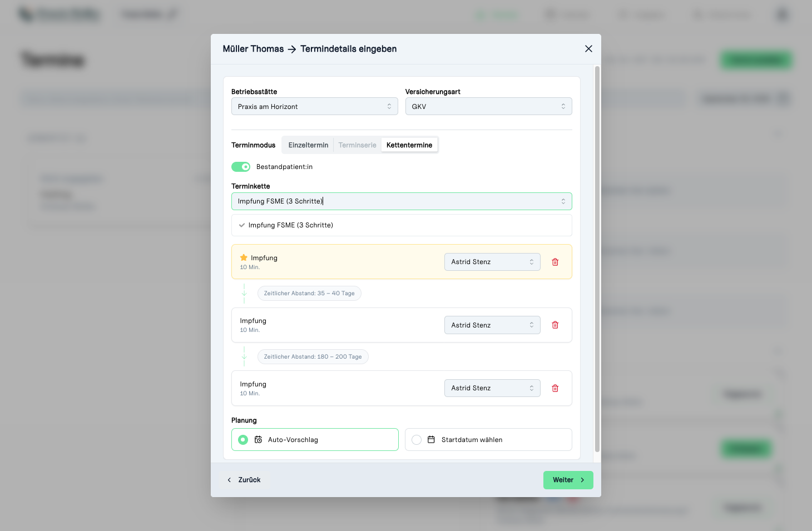Click the calendar-clock icon beside Auto-Vorschlag
Viewport: 812px width, 531px height.
point(259,440)
